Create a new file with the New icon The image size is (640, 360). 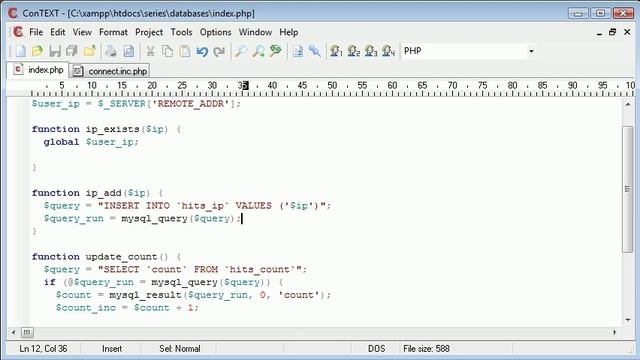click(x=20, y=51)
